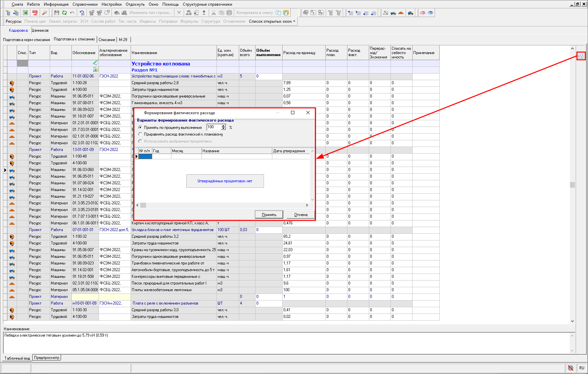Click the floppy disk save icon

(x=56, y=13)
